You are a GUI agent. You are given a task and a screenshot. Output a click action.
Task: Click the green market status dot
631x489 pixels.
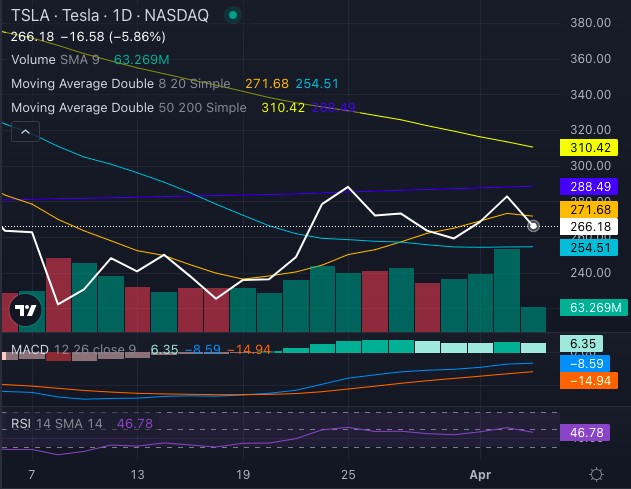[233, 15]
